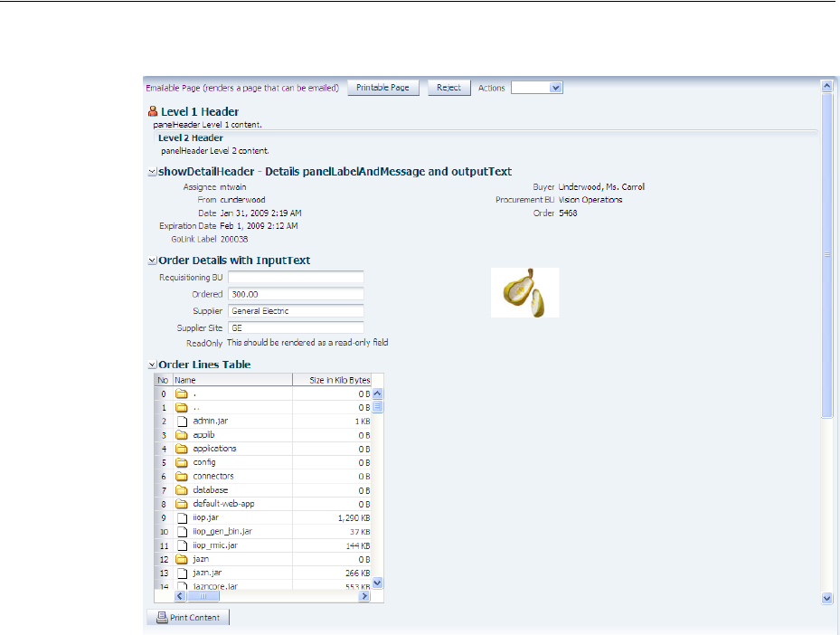Select the admin.jar file name
Image resolution: width=840 pixels, height=635 pixels.
coord(211,422)
